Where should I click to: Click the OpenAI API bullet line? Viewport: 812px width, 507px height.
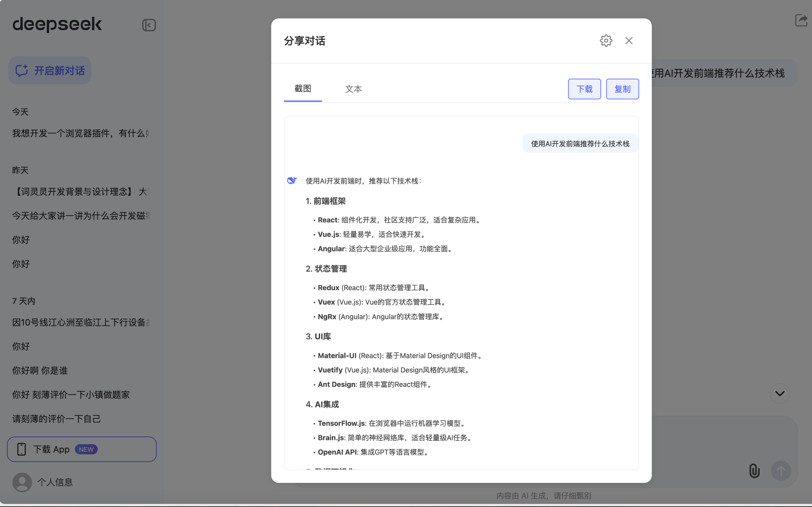coord(372,452)
